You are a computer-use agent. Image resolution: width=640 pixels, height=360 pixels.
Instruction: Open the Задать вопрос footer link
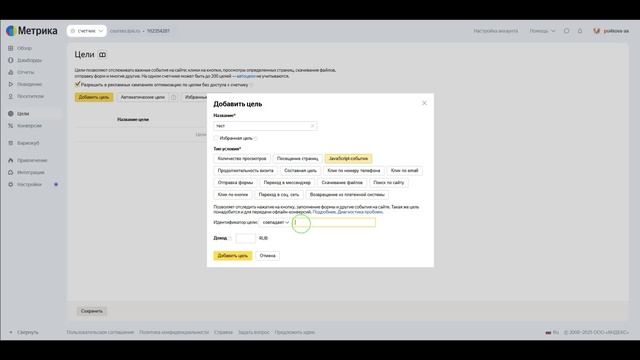[254, 332]
